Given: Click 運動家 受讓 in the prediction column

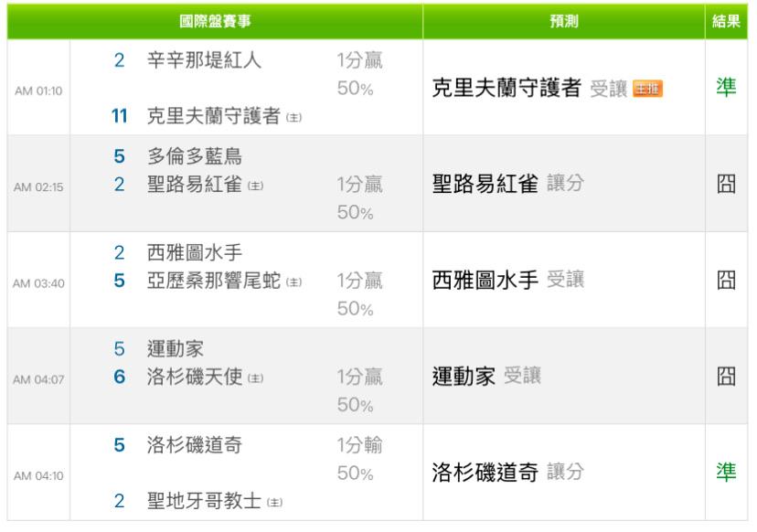Looking at the screenshot, I should point(485,376).
